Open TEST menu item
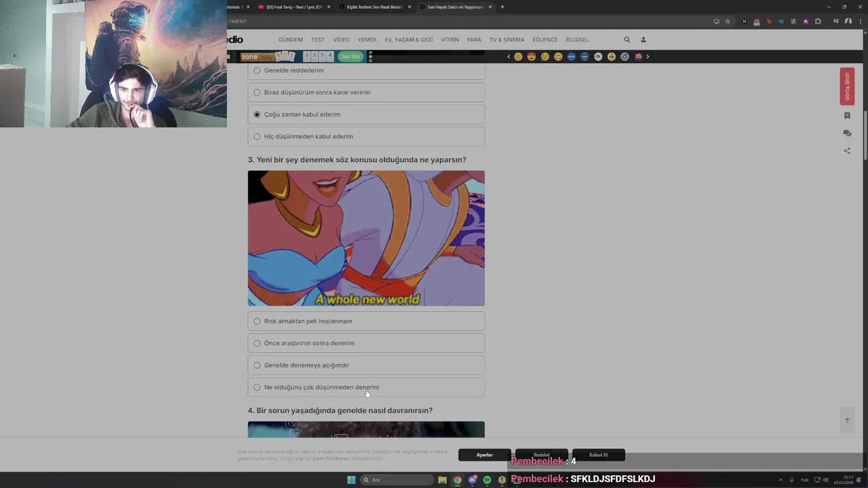This screenshot has height=488, width=868. click(x=318, y=40)
